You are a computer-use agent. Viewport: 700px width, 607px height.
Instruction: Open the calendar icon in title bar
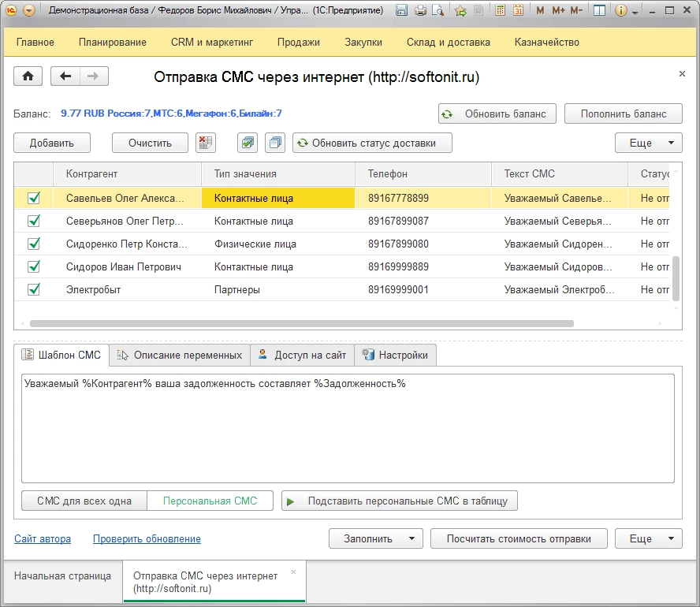click(519, 11)
